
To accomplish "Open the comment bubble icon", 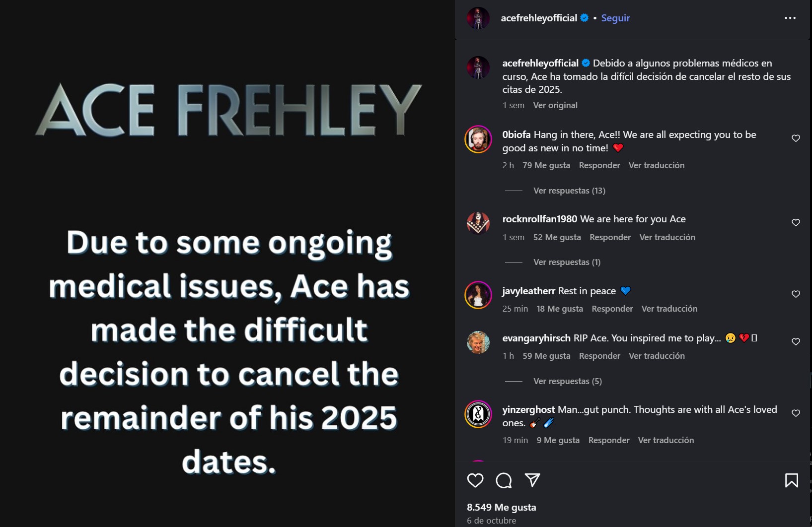I will 504,480.
